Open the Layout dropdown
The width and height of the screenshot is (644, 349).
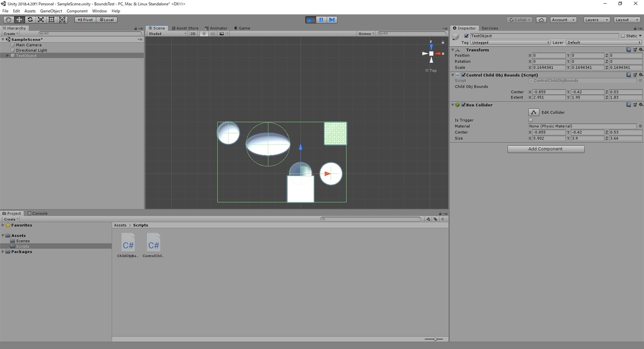[x=626, y=20]
